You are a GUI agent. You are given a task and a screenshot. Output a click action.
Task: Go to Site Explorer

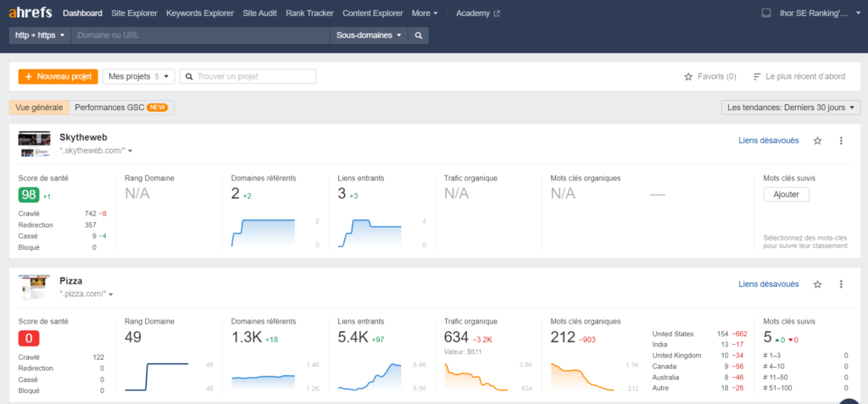coord(134,14)
